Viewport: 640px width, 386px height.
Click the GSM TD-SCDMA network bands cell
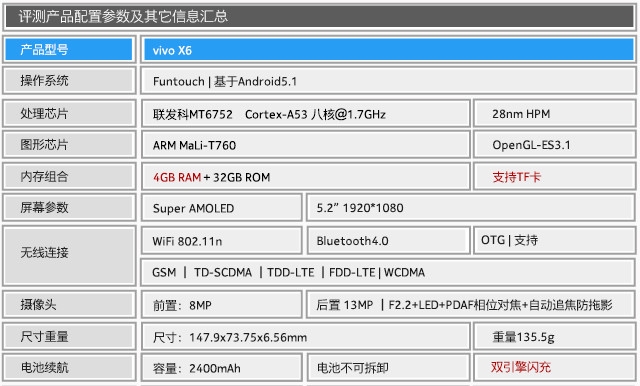pos(388,272)
